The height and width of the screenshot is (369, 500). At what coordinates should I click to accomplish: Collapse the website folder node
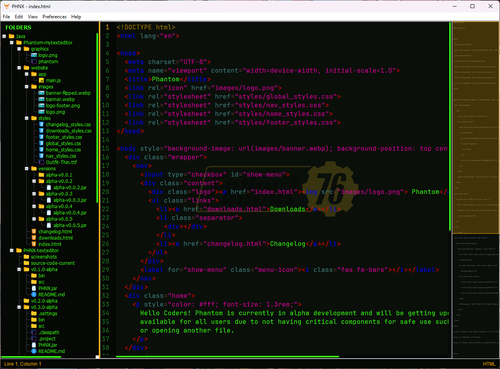[x=19, y=68]
